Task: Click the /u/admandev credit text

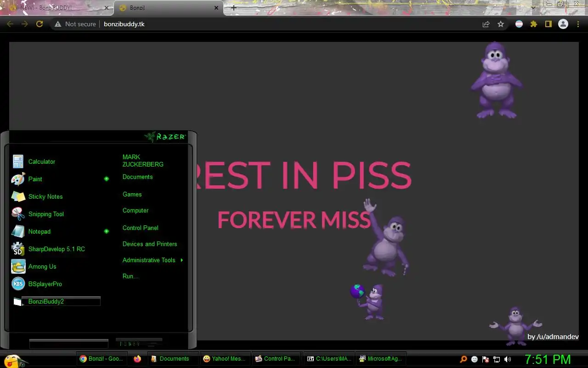Action: click(x=553, y=337)
